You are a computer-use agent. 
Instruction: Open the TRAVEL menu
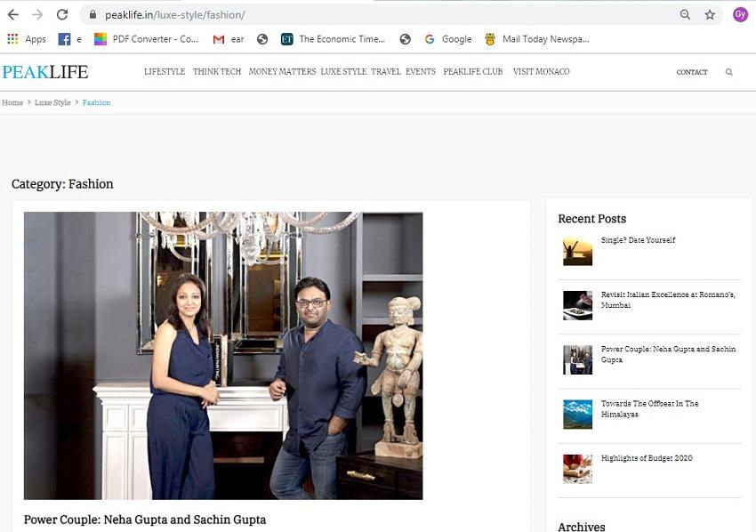click(x=386, y=71)
